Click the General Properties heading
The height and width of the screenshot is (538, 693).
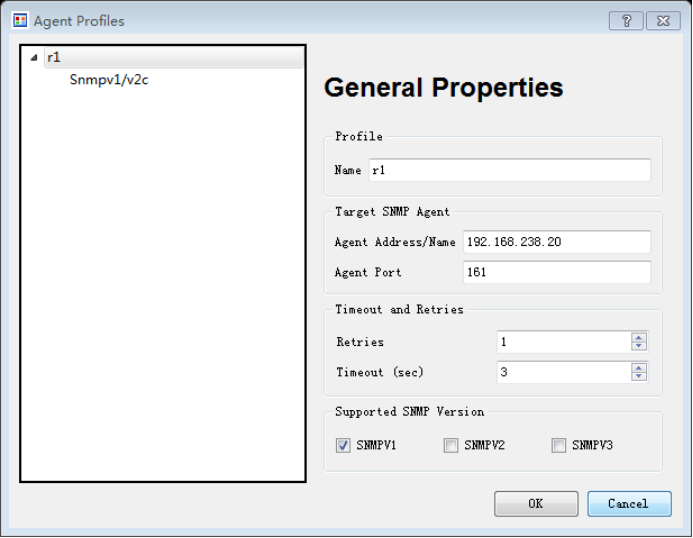click(444, 88)
